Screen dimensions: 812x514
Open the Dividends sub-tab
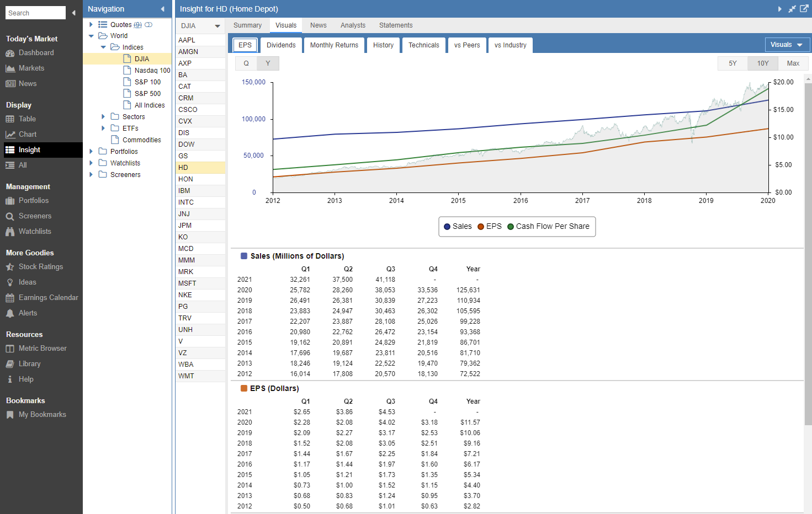point(281,45)
